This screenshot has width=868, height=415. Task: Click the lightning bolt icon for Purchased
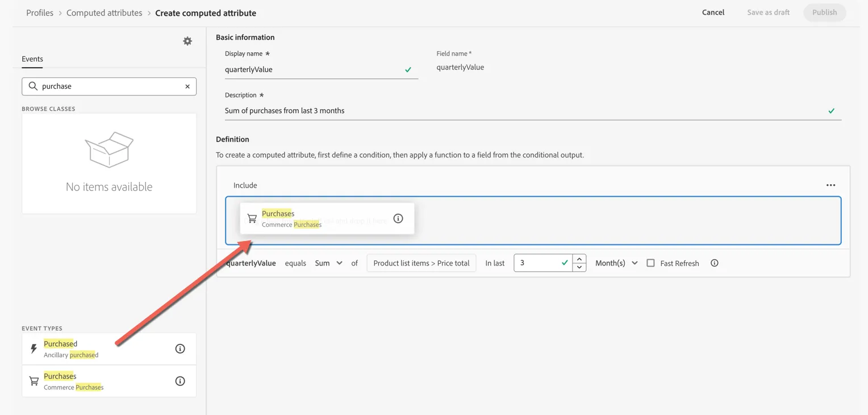34,348
